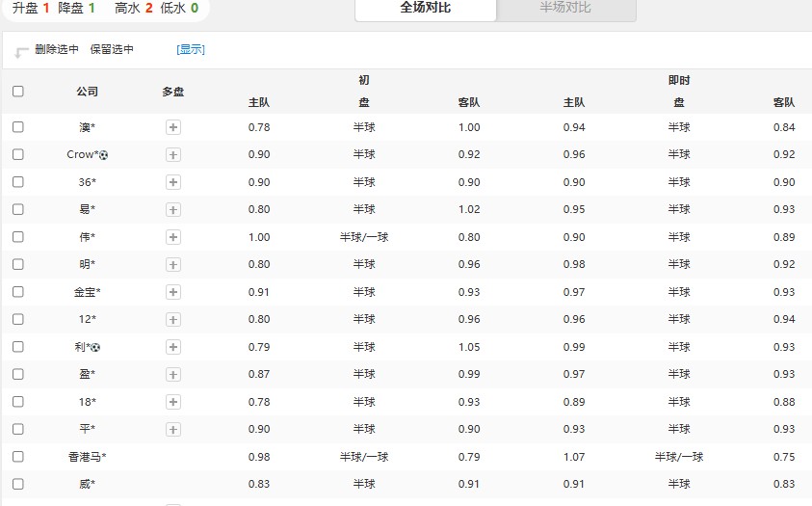Expand plus icon in Crow* row
812x506 pixels.
(173, 155)
